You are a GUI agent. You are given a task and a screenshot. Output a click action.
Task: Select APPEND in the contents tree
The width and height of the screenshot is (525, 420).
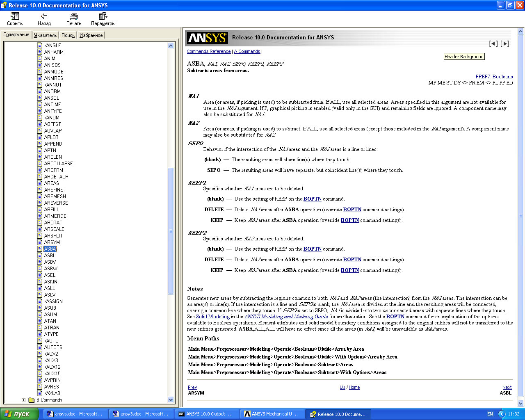(x=53, y=144)
